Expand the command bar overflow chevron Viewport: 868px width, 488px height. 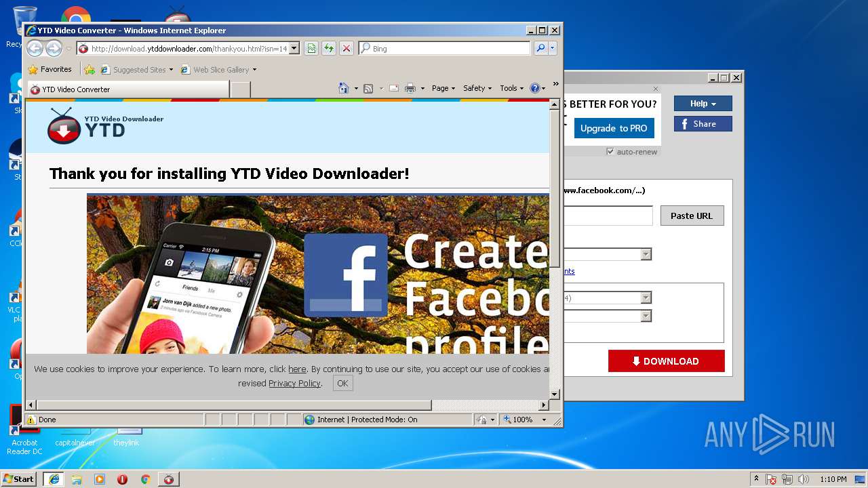coord(556,84)
